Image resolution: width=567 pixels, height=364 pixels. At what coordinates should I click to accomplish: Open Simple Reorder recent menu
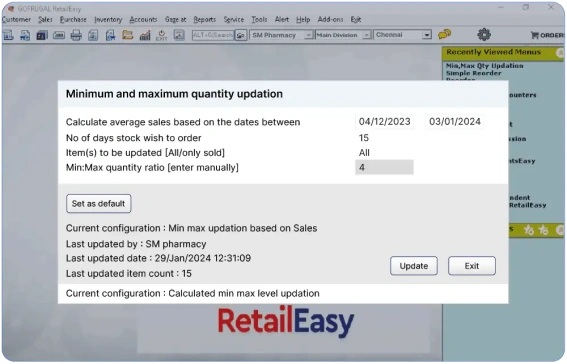coord(473,73)
